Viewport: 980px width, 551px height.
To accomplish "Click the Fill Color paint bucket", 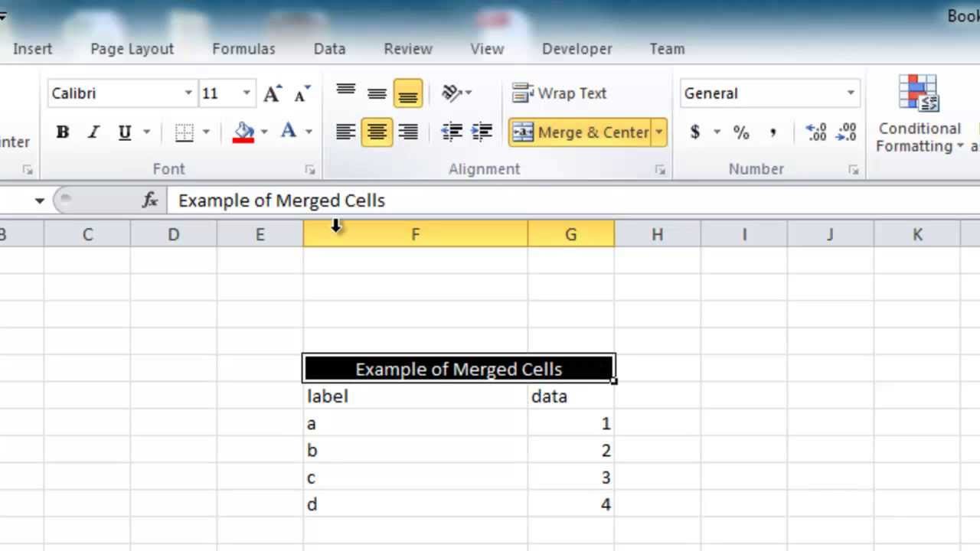I will (x=243, y=132).
